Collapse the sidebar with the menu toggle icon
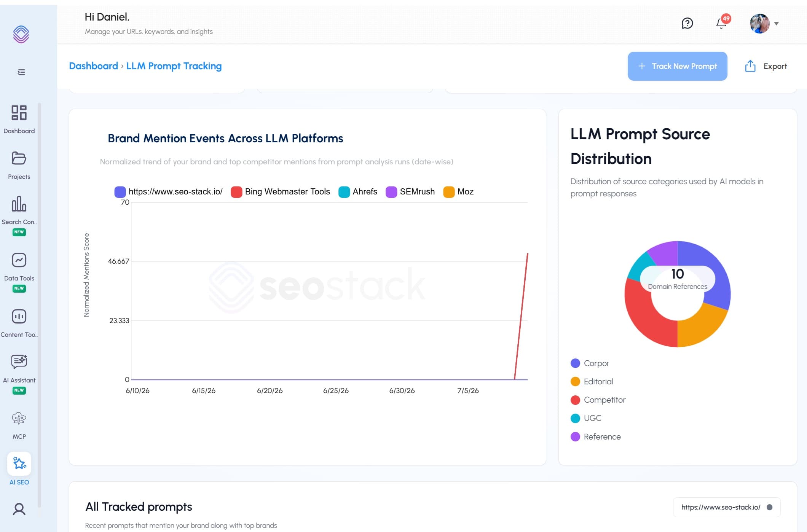Viewport: 807px width, 532px height. (21, 72)
